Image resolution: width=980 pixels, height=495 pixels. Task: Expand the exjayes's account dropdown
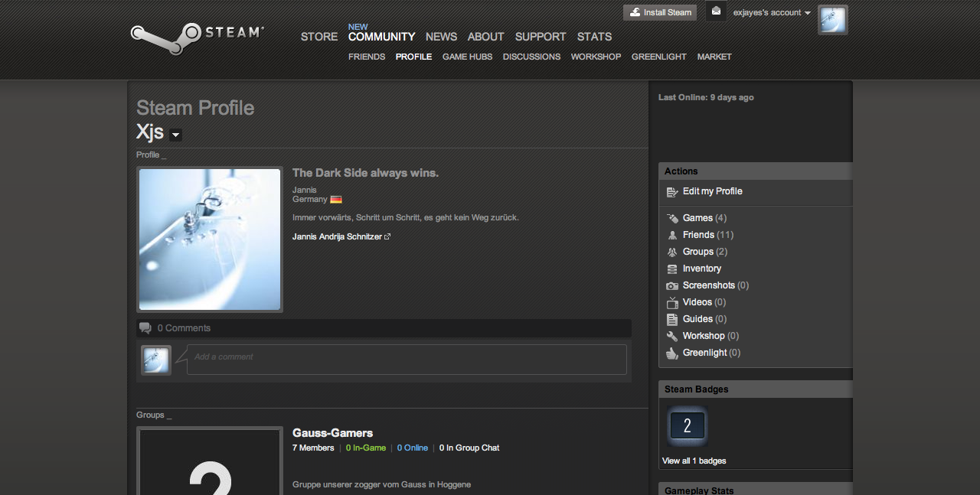(772, 12)
